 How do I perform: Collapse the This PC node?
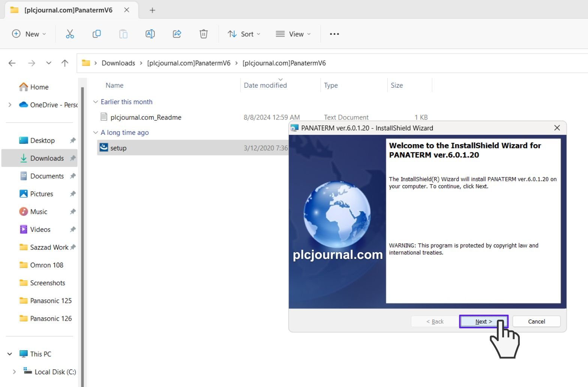point(10,354)
